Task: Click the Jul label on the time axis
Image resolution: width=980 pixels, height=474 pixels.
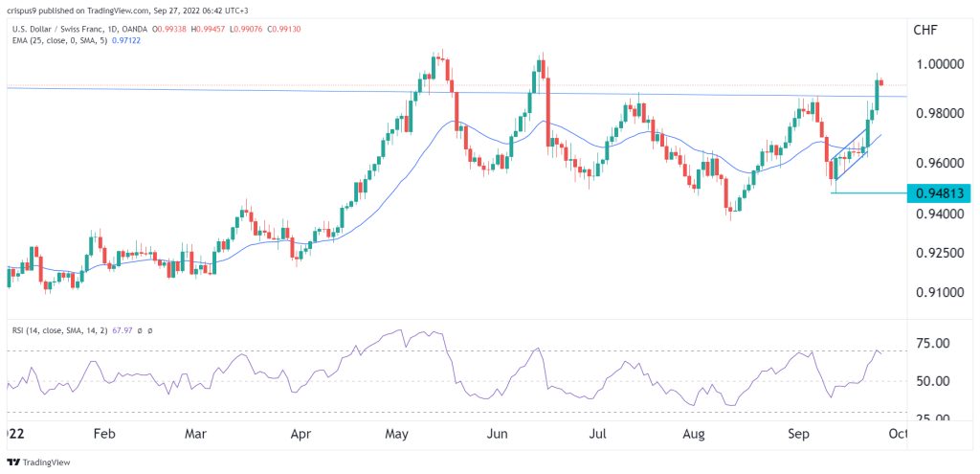Action: tap(599, 434)
